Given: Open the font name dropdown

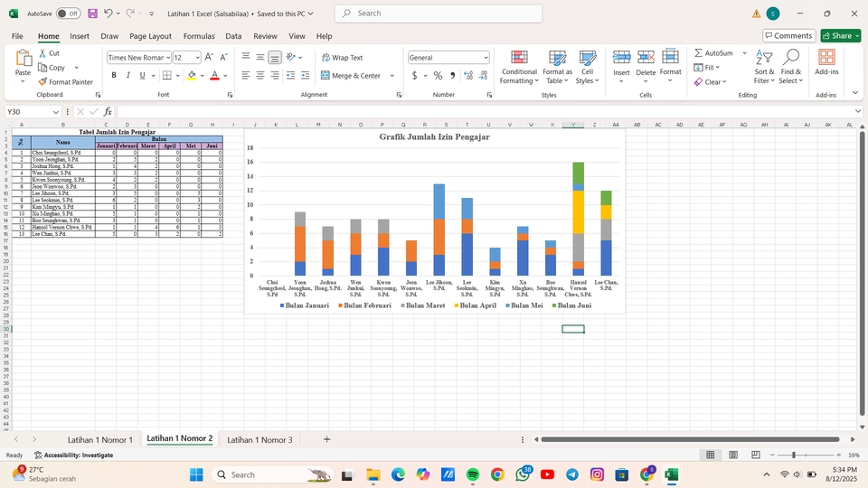Looking at the screenshot, I should 168,58.
